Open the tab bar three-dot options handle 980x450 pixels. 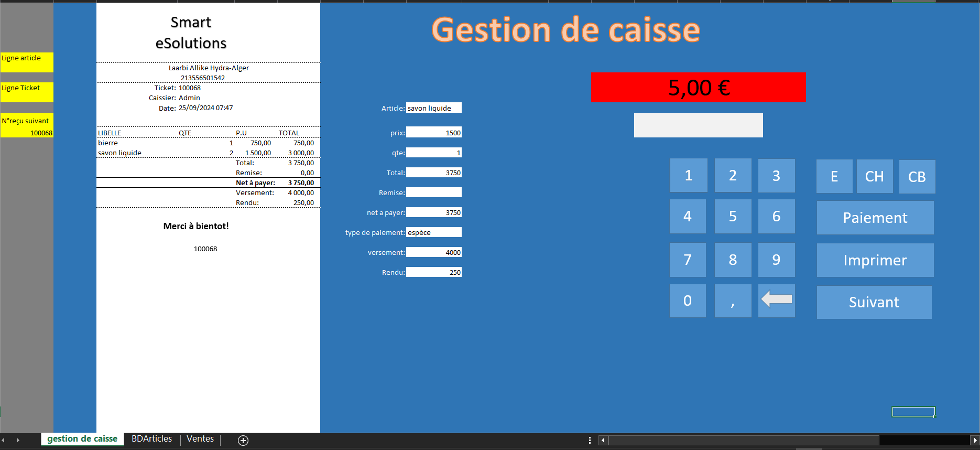pyautogui.click(x=590, y=441)
